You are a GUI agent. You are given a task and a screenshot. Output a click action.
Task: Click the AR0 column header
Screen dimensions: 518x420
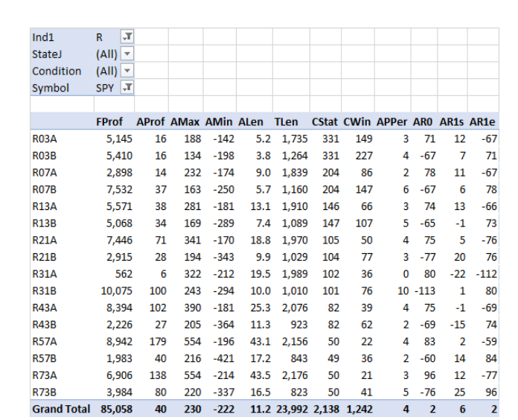coord(423,122)
